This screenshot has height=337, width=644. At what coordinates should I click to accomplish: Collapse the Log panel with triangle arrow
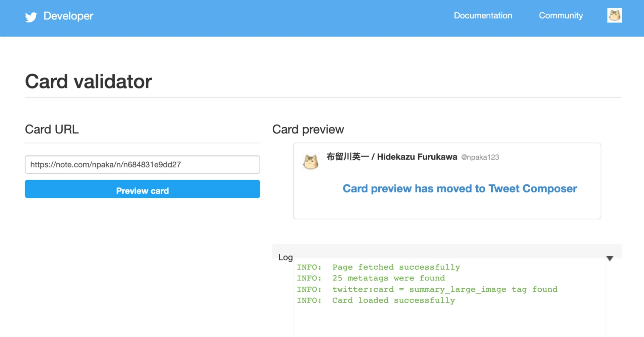tap(610, 258)
